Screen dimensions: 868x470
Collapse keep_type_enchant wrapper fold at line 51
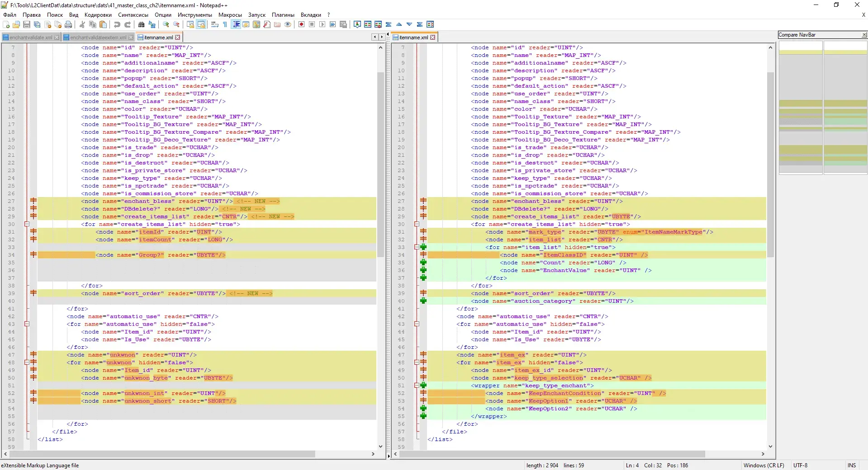pos(417,385)
